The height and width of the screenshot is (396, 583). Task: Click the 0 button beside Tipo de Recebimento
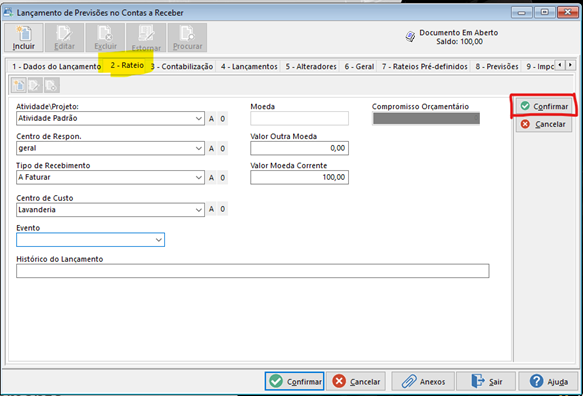[222, 178]
